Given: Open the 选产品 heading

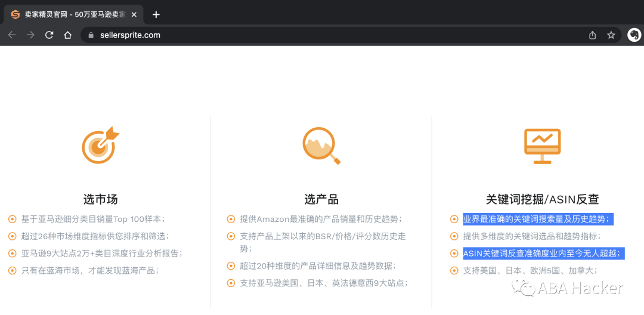Looking at the screenshot, I should tap(321, 200).
